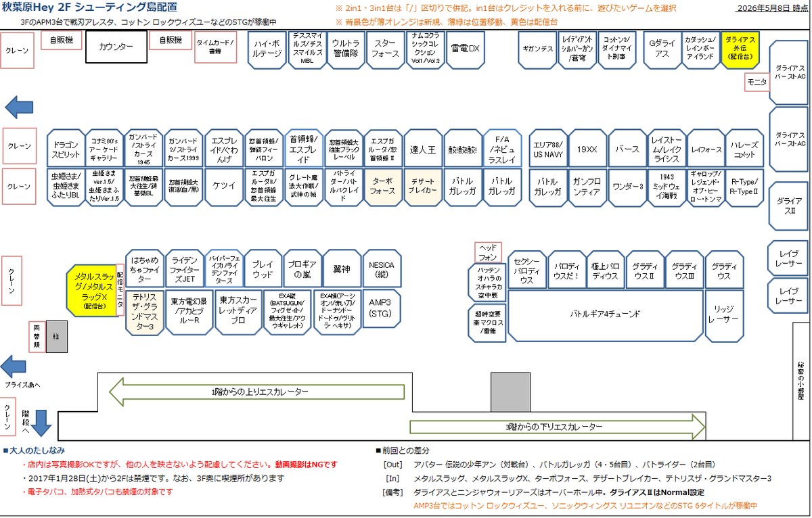
Task: Select the はちゃめちゃファイター cabinet
Action: (x=145, y=269)
